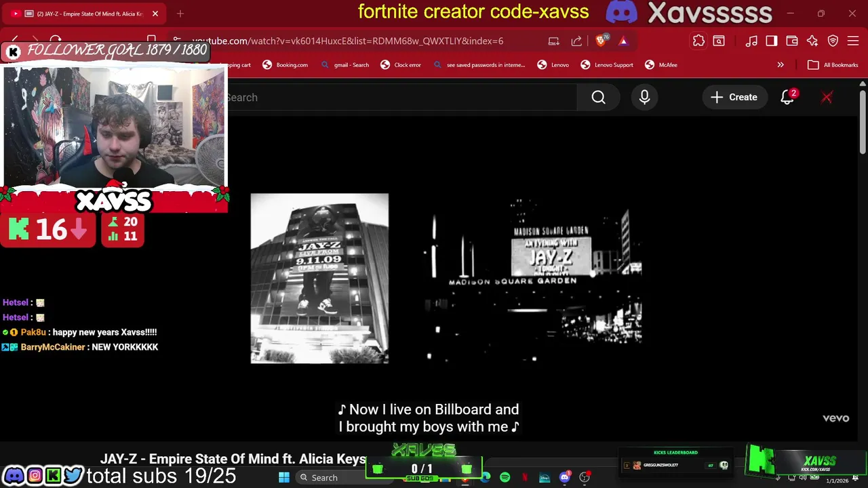Screen dimensions: 868x488
Task: Open Brave Shields lion icon
Action: [x=601, y=41]
